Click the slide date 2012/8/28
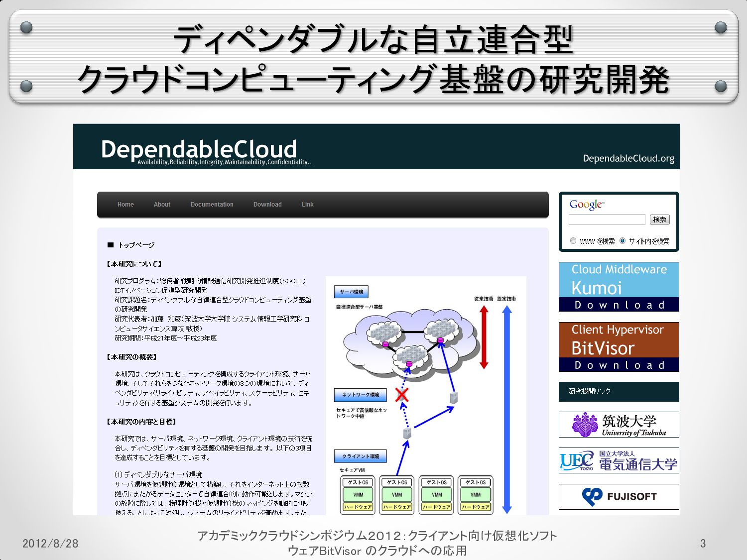 [50, 544]
